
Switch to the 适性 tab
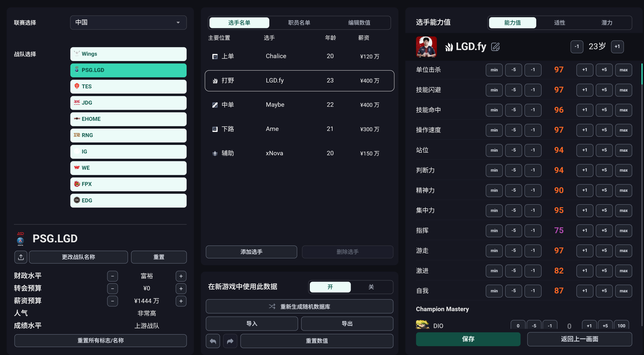coord(560,23)
